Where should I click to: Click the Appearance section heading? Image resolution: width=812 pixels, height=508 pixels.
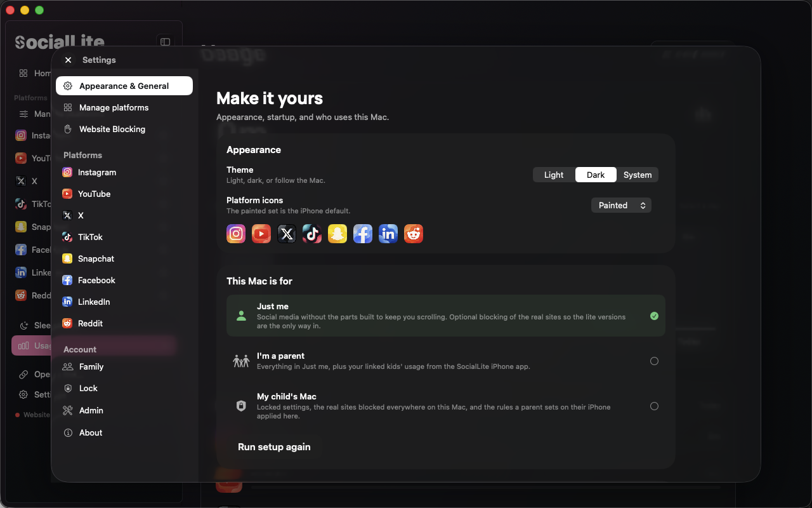pos(254,150)
